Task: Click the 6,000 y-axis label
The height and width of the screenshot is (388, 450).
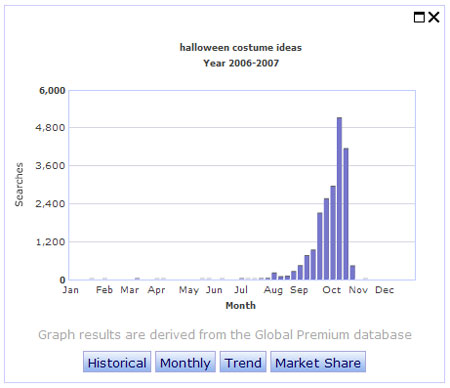Action: pos(52,91)
